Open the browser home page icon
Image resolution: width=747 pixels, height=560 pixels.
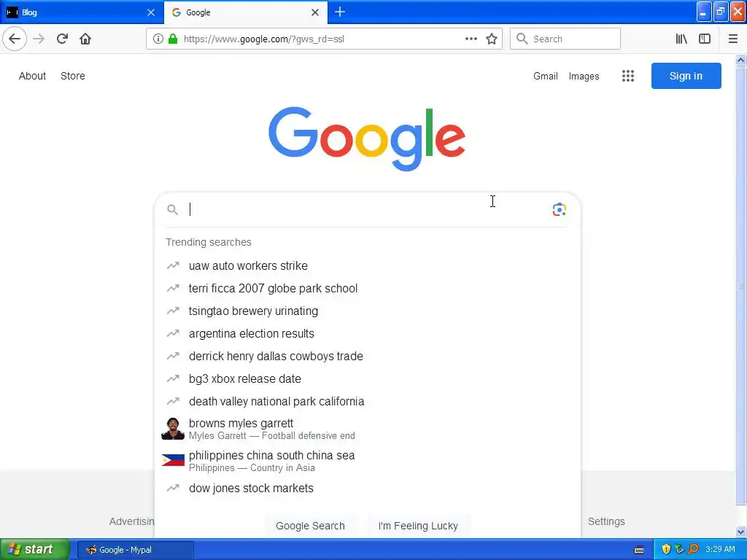85,39
